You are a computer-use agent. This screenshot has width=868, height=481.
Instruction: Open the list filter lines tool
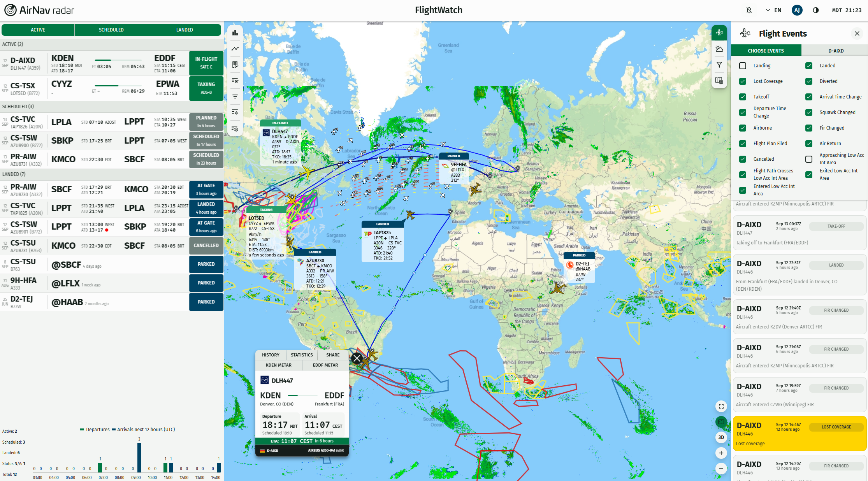click(x=235, y=97)
